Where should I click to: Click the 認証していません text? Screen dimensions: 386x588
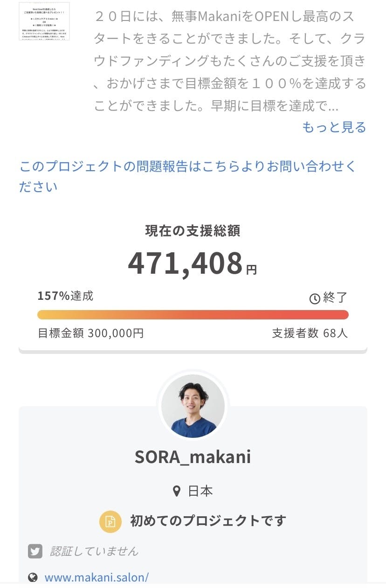94,551
